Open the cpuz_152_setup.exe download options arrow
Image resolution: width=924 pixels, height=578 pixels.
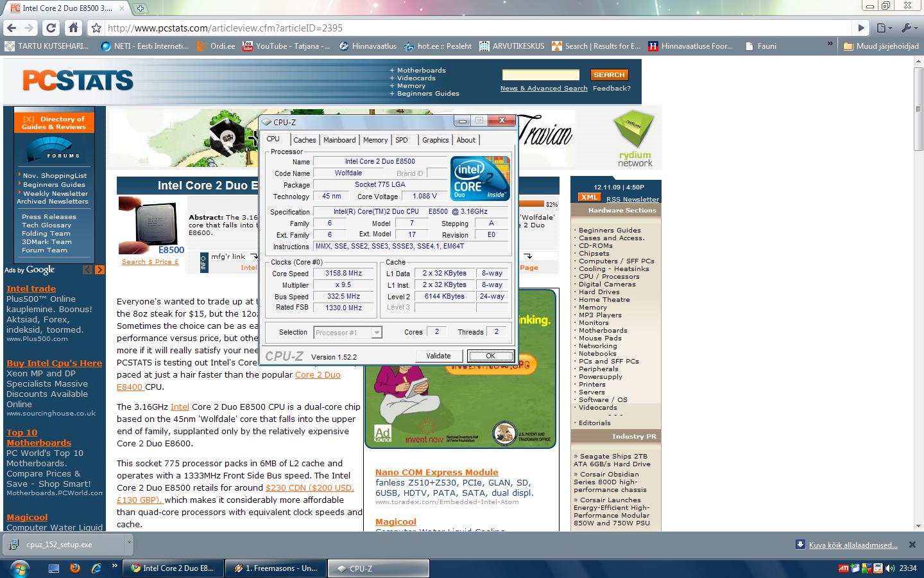click(128, 543)
